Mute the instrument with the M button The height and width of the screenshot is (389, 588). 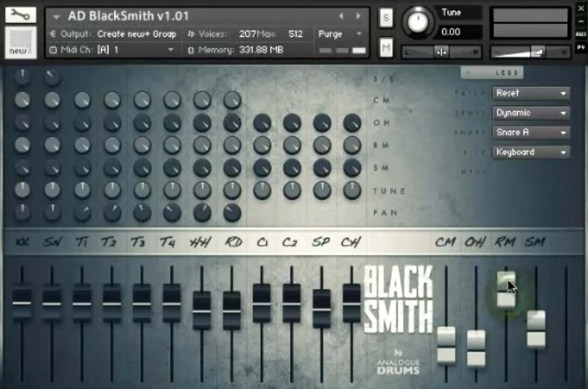pos(386,48)
